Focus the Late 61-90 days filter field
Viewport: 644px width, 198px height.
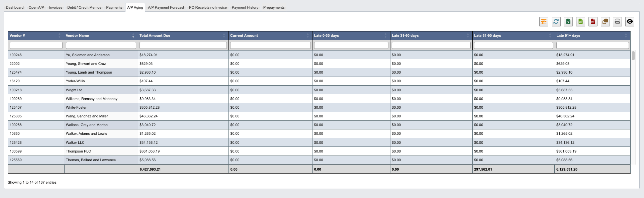tap(514, 45)
